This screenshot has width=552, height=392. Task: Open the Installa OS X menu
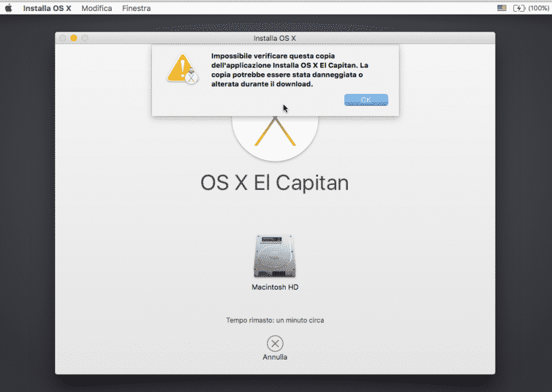[x=47, y=8]
